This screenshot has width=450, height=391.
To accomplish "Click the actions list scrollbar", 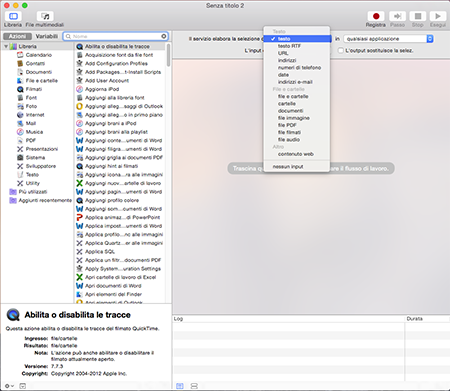I will 168,55.
